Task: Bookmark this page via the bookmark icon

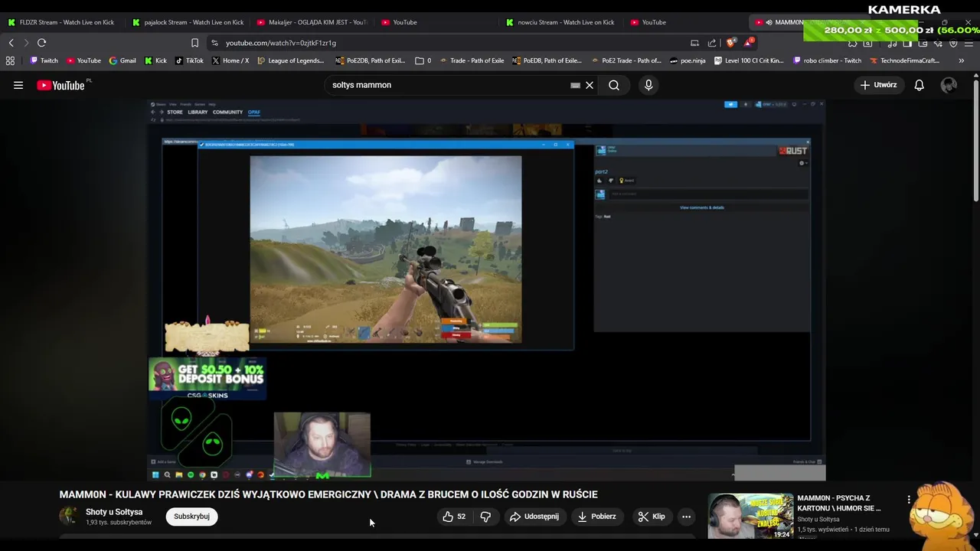Action: [x=194, y=43]
